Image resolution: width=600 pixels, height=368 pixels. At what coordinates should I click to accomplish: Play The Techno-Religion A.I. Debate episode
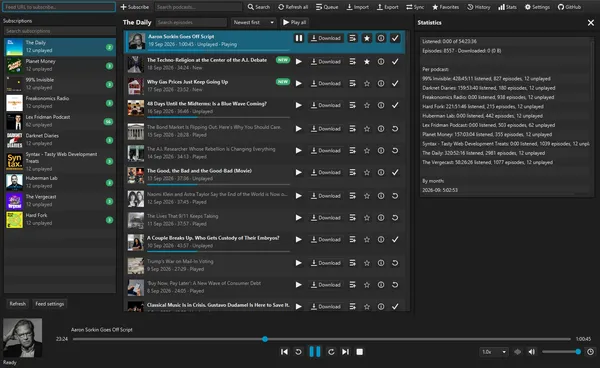(298, 62)
